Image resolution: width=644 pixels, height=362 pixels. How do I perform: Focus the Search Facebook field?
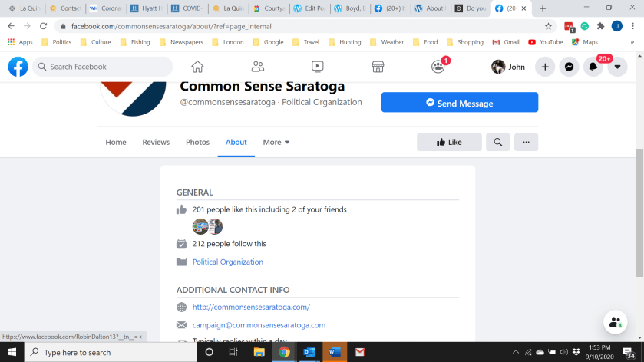[x=103, y=67]
